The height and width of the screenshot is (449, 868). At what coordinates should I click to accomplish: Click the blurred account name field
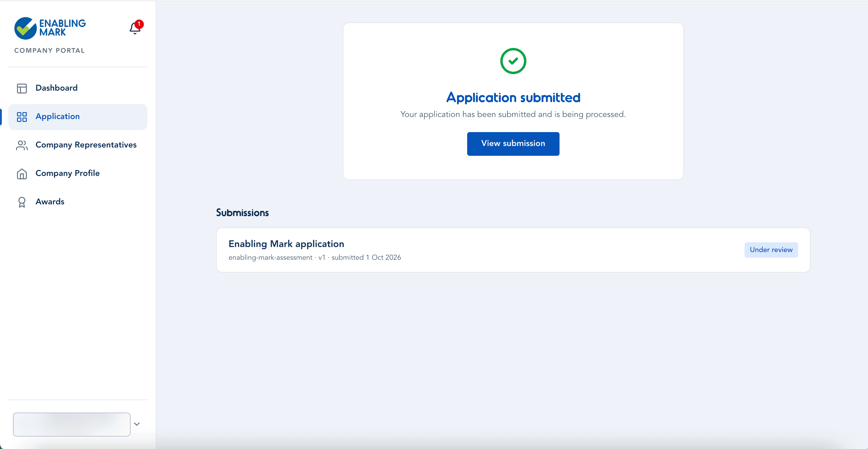tap(72, 424)
